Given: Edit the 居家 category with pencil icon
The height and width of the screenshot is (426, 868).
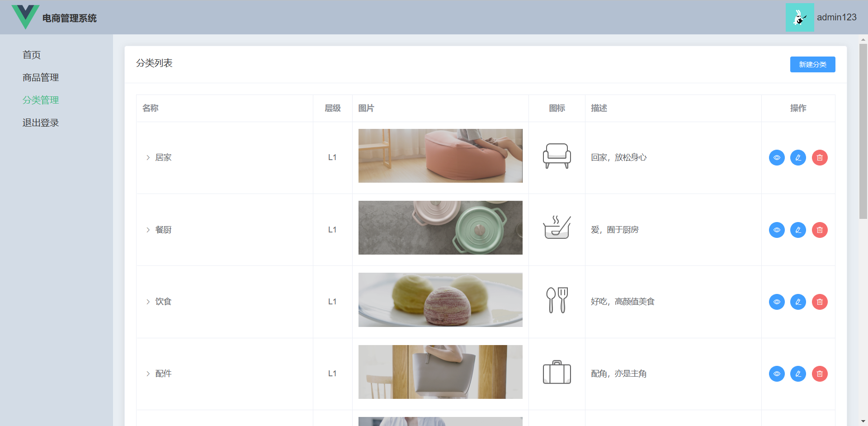Looking at the screenshot, I should 798,157.
